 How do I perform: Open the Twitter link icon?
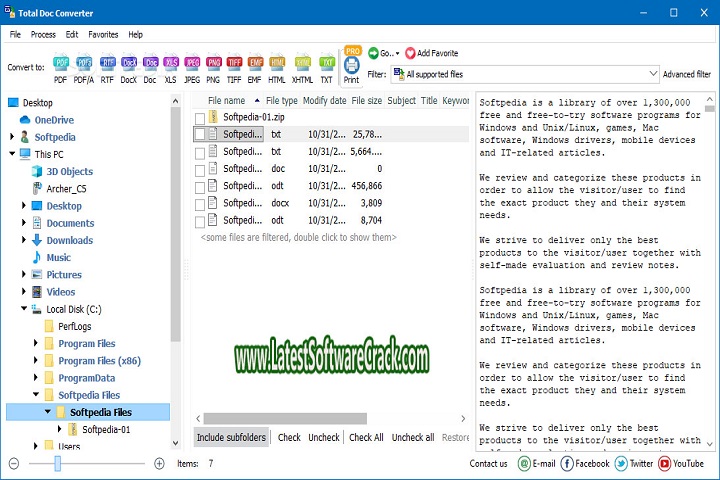(621, 463)
